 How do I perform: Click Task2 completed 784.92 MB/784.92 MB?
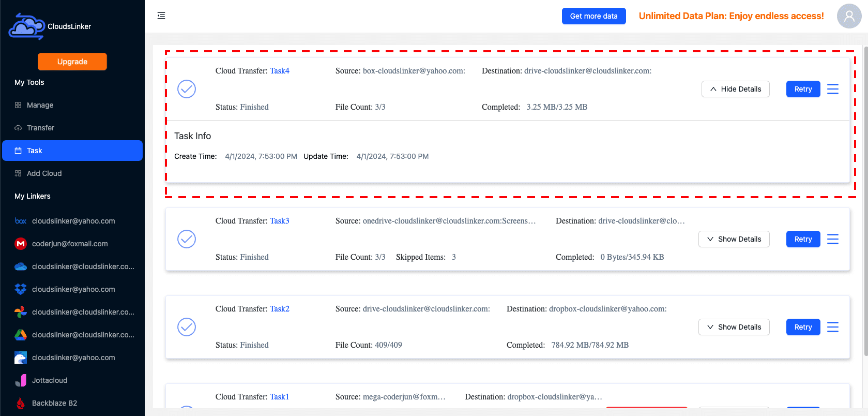pos(590,345)
